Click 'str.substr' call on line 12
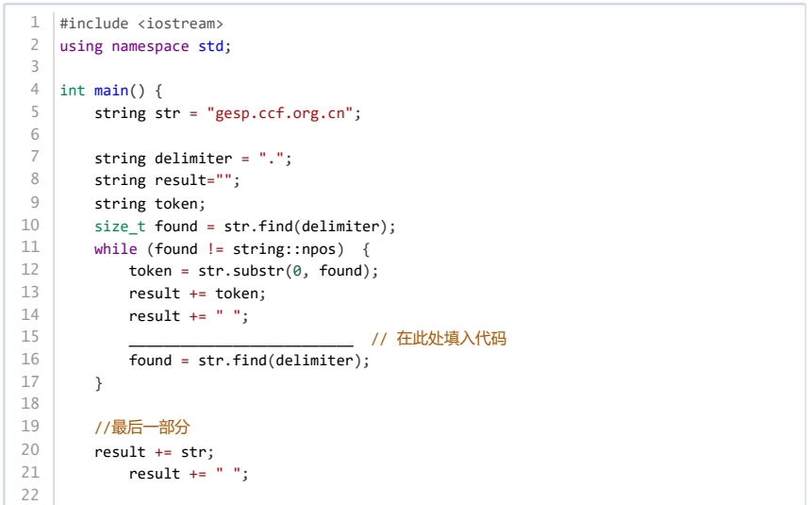Image resolution: width=812 pixels, height=505 pixels. pyautogui.click(x=240, y=271)
